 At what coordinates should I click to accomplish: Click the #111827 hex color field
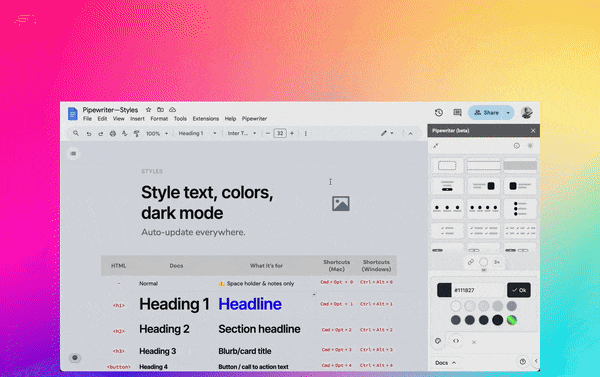click(x=478, y=290)
